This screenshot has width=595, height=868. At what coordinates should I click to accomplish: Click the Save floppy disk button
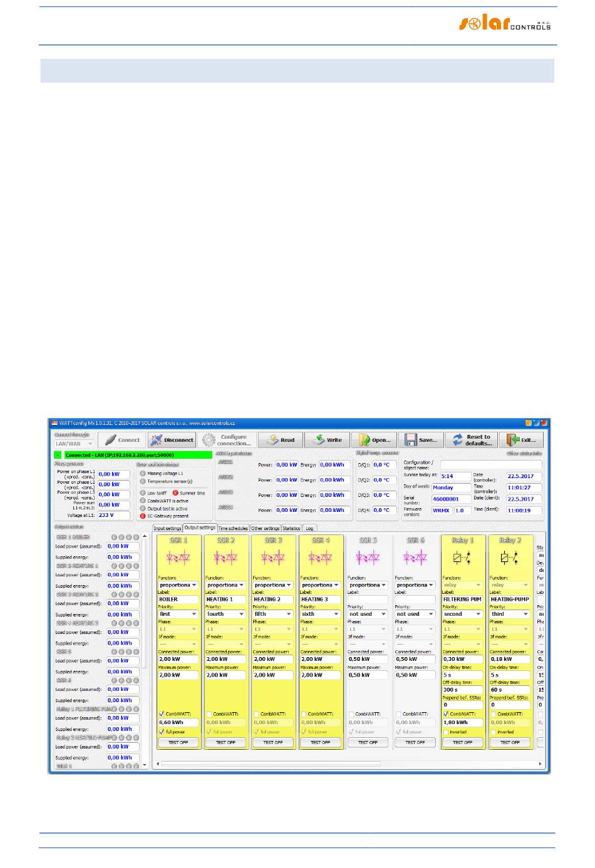point(422,440)
